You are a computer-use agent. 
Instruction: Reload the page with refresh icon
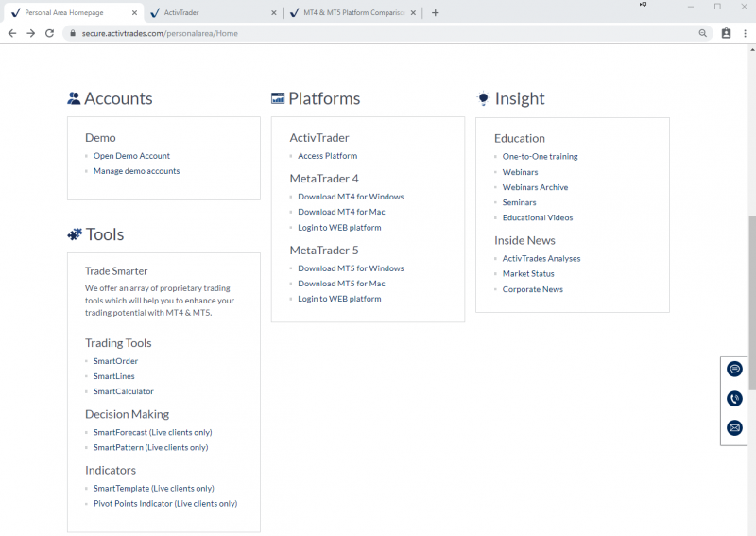[x=50, y=33]
